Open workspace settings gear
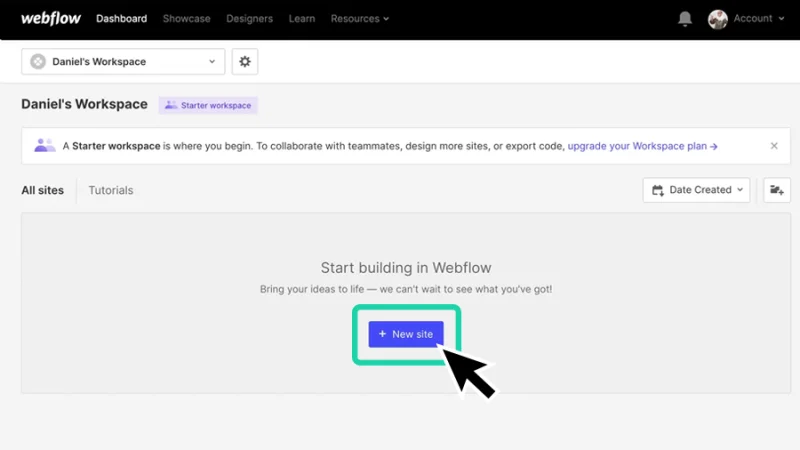Viewport: 800px width, 450px height. pos(245,62)
